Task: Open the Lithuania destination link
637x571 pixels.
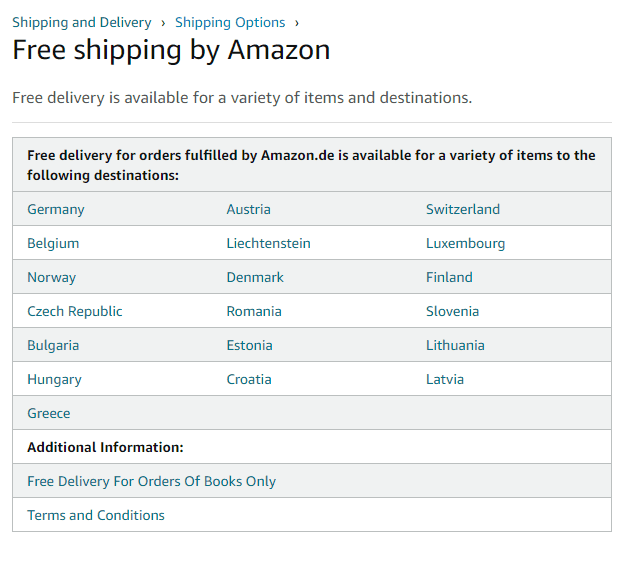Action: pyautogui.click(x=455, y=346)
